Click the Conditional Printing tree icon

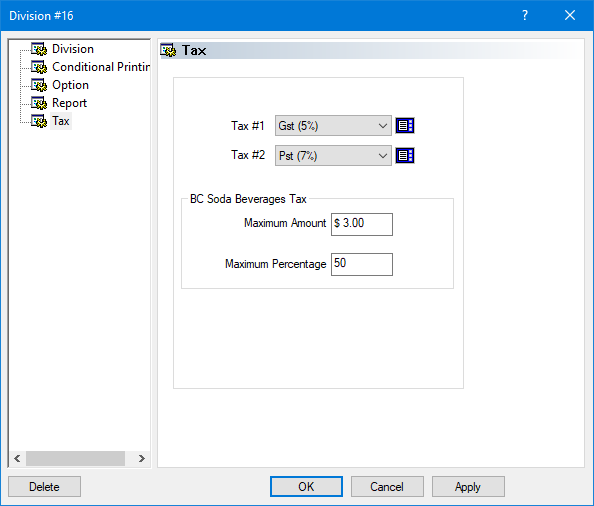click(x=39, y=67)
